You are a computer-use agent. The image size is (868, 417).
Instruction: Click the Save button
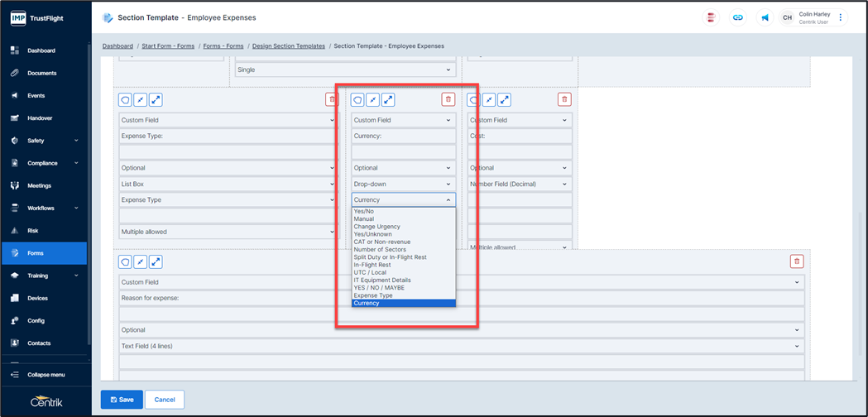[122, 399]
